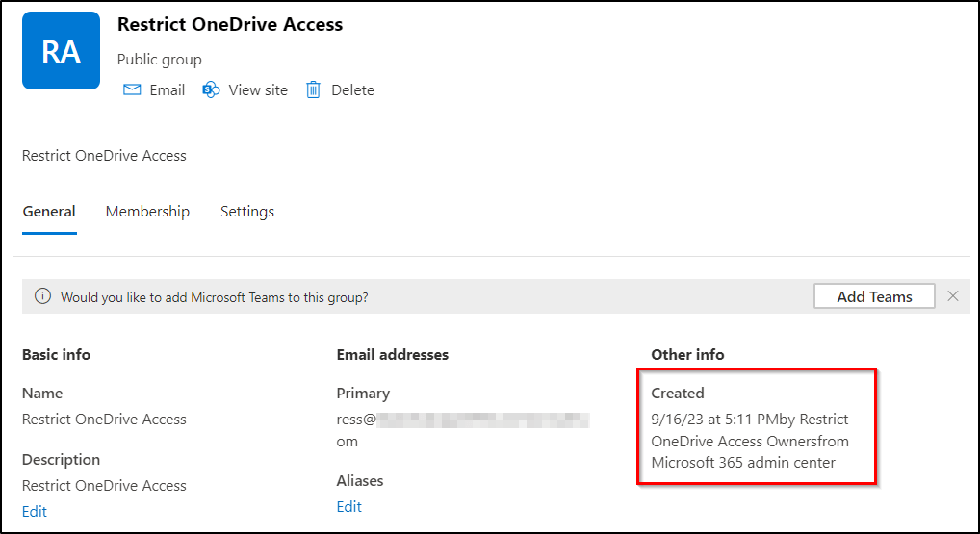980x534 pixels.
Task: Click the Email text label
Action: (168, 89)
